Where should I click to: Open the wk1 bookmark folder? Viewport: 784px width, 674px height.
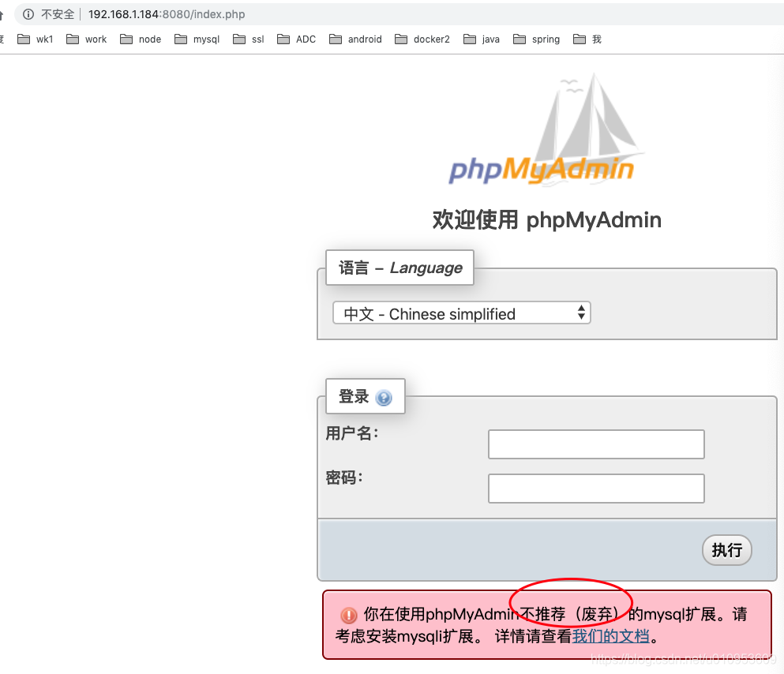pos(35,39)
